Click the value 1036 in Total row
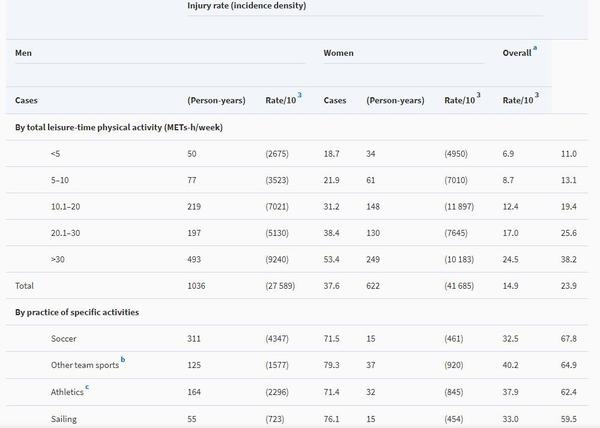The height and width of the screenshot is (428, 600). (196, 286)
